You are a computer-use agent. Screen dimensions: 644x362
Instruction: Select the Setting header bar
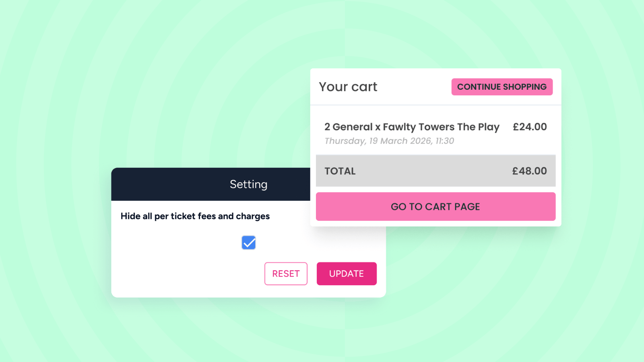(211, 184)
